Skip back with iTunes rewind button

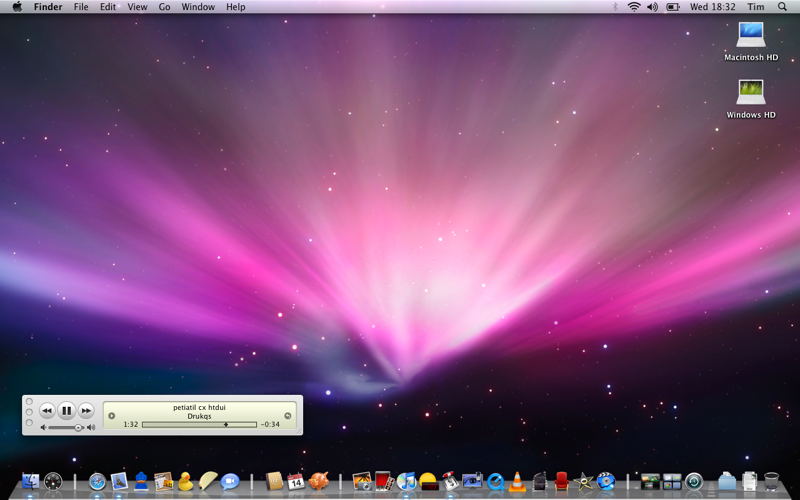[47, 410]
